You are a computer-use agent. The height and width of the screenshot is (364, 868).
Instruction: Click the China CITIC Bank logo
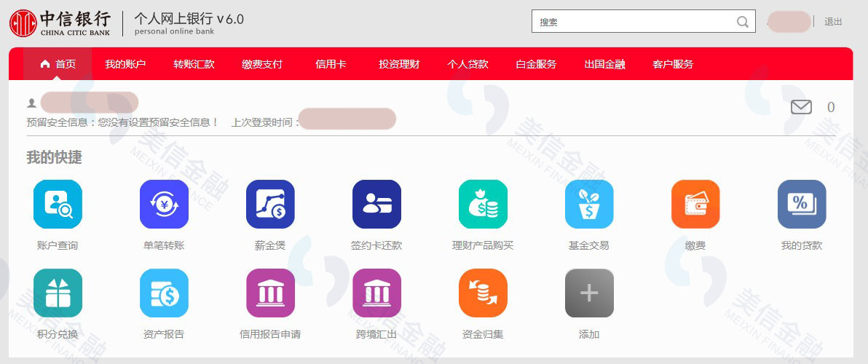tap(60, 23)
